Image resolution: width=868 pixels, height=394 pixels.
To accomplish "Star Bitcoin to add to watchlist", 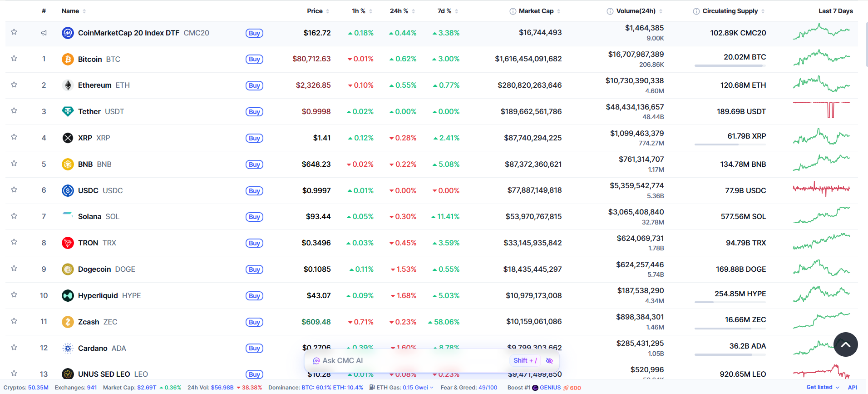I will (x=14, y=58).
